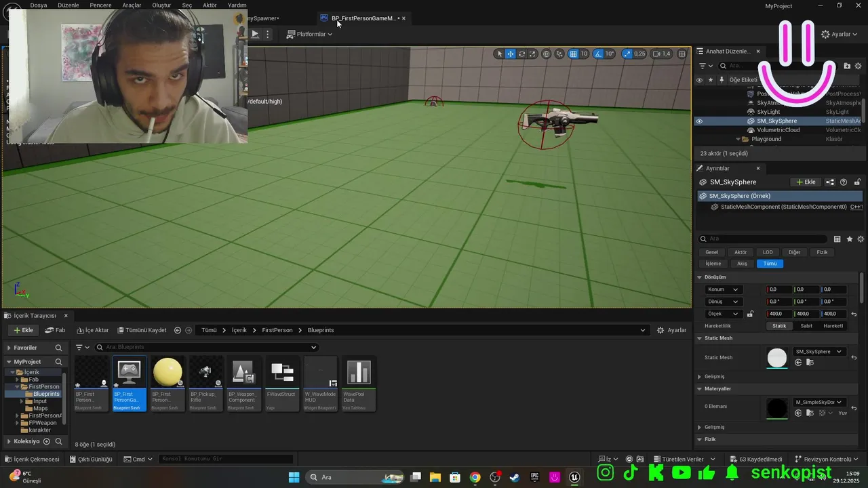Select the LOD filter in Details
The image size is (868, 488).
768,252
